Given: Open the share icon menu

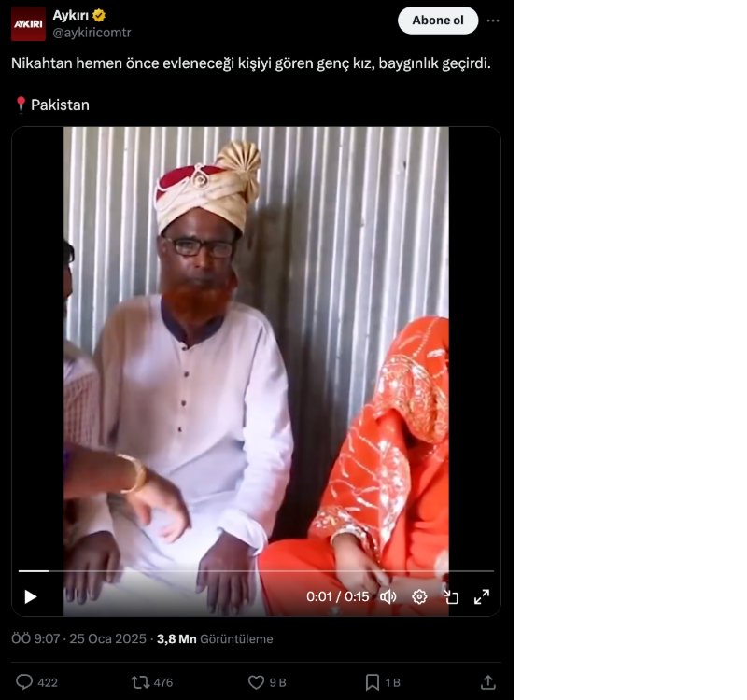Looking at the screenshot, I should tap(487, 682).
